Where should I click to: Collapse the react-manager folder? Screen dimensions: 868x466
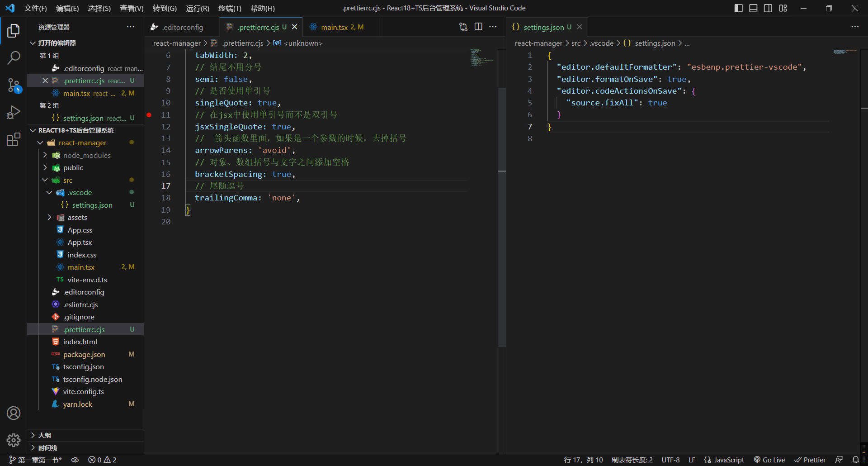tap(40, 143)
